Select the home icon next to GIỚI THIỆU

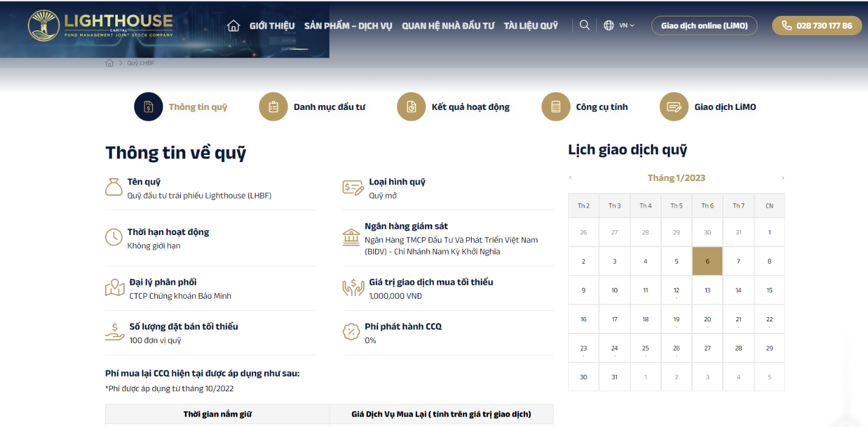point(233,25)
